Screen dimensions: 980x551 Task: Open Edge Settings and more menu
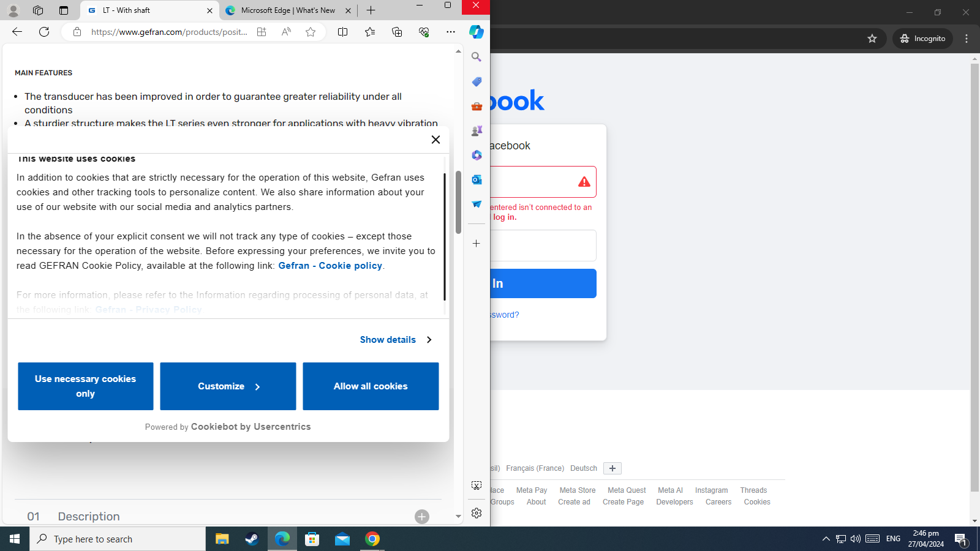451,32
